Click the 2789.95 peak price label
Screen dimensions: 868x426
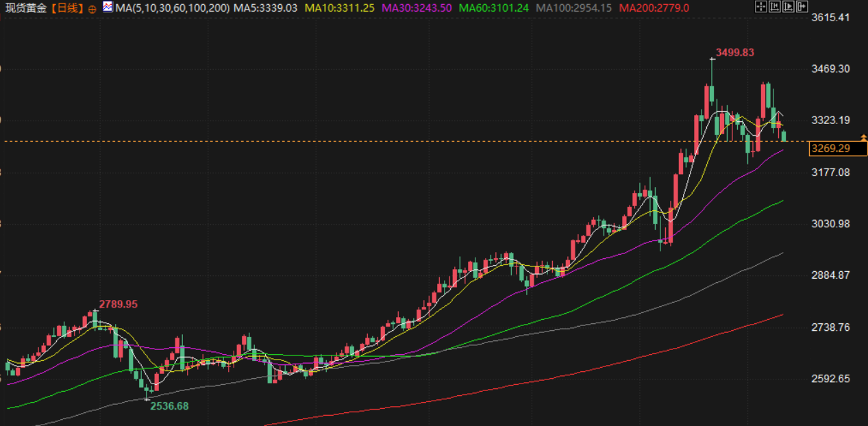(x=118, y=303)
